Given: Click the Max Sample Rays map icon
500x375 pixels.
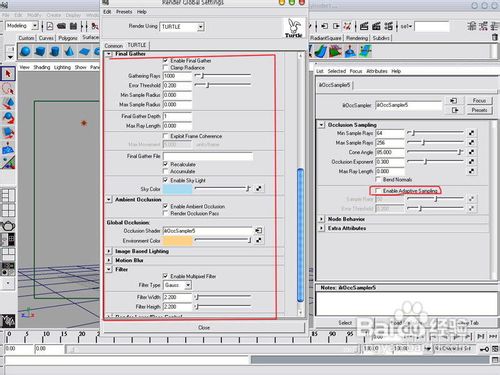Looking at the screenshot, I should [x=471, y=143].
